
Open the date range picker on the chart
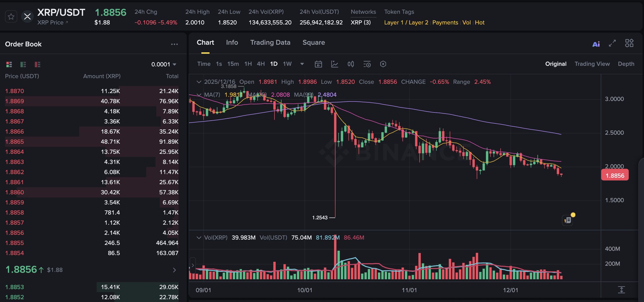click(318, 64)
